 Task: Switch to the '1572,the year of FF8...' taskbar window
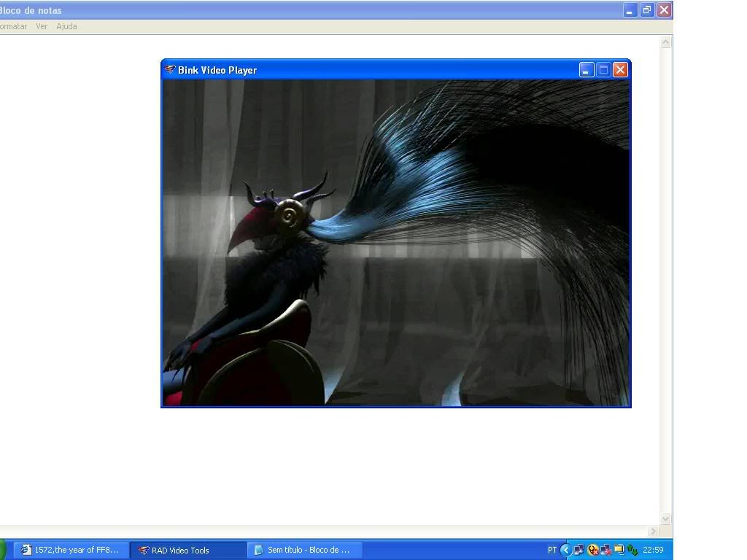coord(71,550)
